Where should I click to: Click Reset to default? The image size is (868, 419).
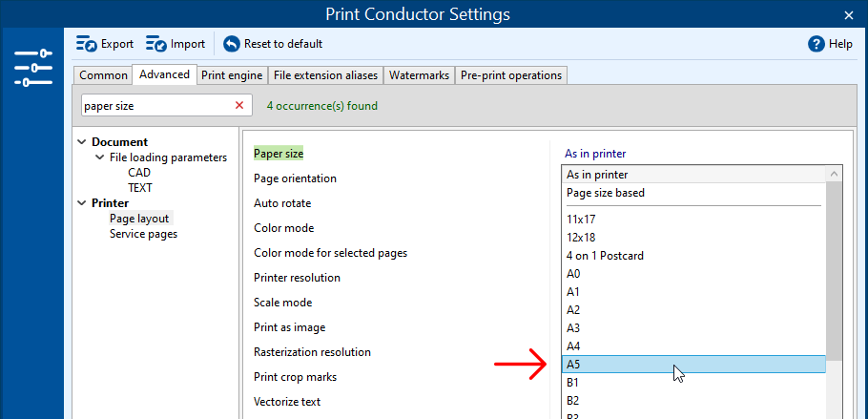click(x=273, y=44)
